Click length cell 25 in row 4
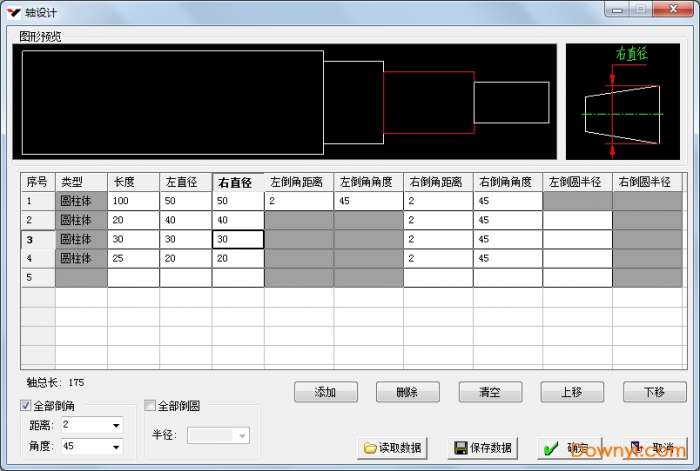This screenshot has height=471, width=700. pos(133,258)
